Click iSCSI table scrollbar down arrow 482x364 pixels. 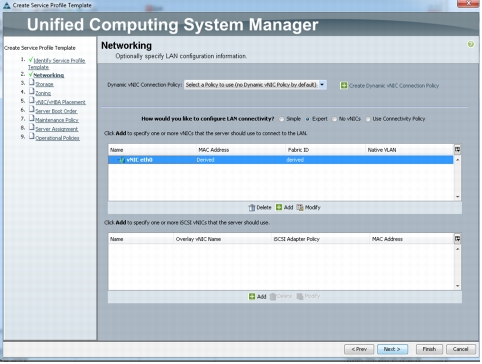(x=458, y=286)
